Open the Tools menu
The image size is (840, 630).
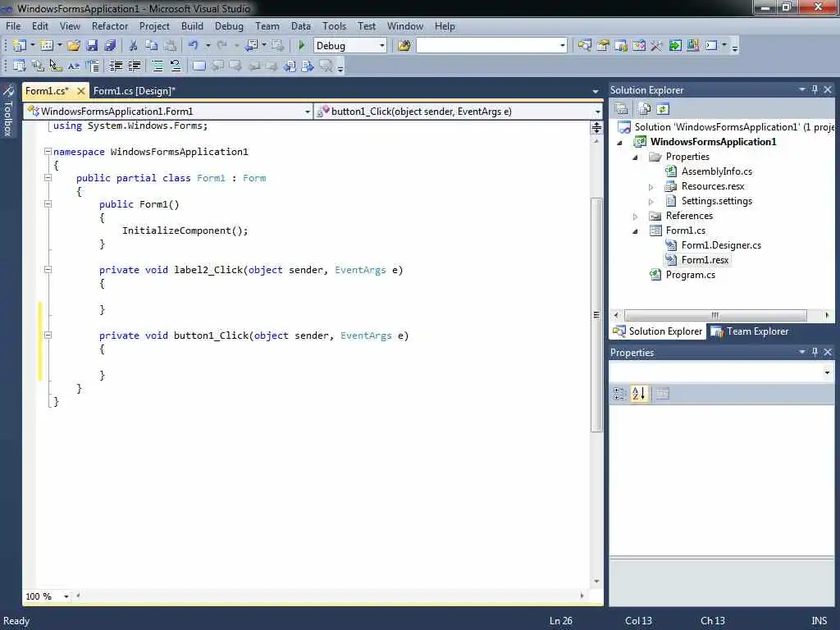tap(335, 25)
